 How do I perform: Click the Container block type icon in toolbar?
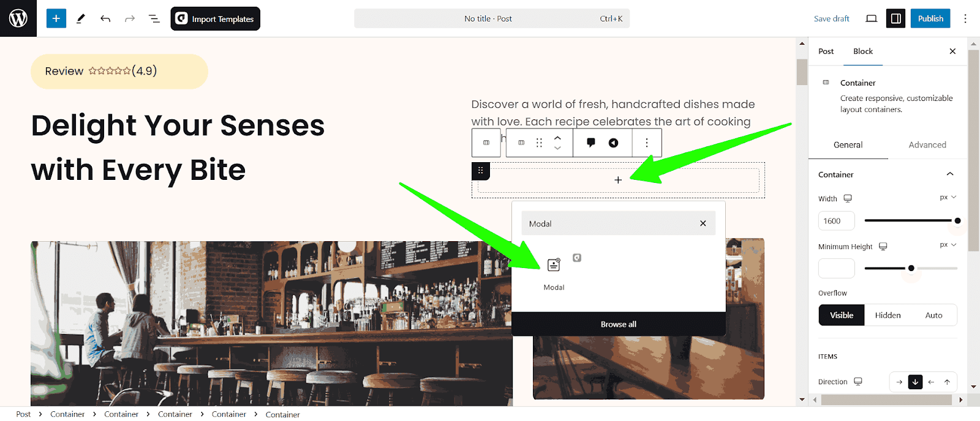tap(521, 143)
